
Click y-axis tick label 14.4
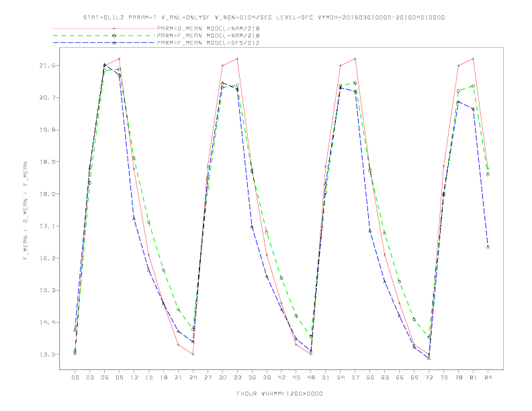46,322
